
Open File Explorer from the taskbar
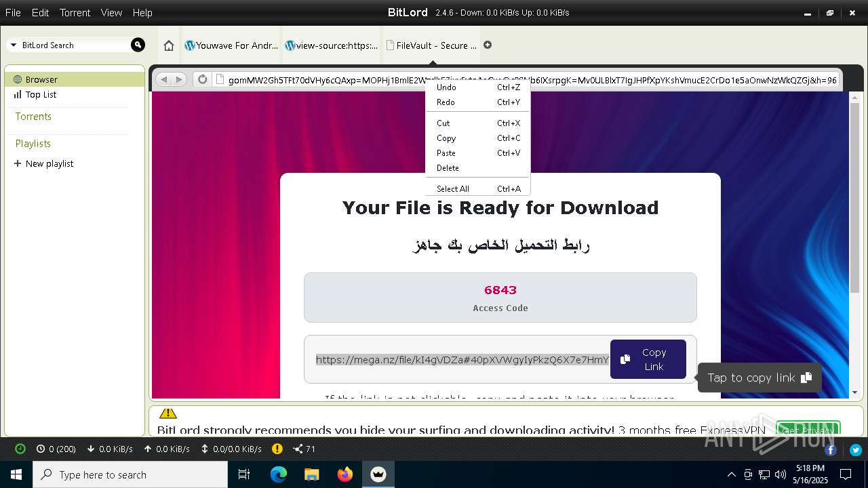pos(312,474)
